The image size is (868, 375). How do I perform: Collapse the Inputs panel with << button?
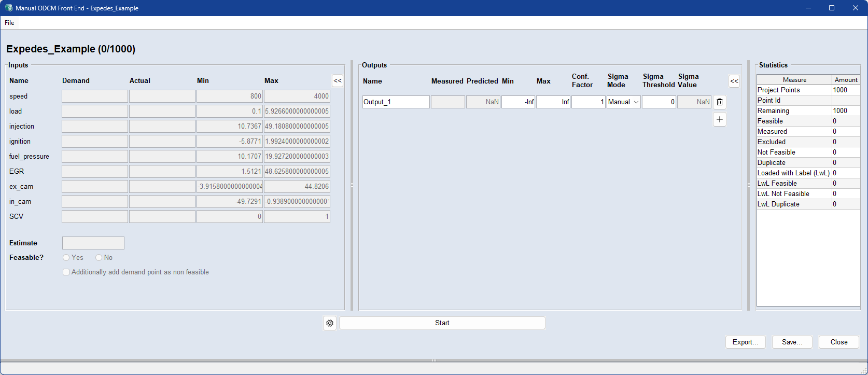pyautogui.click(x=338, y=80)
